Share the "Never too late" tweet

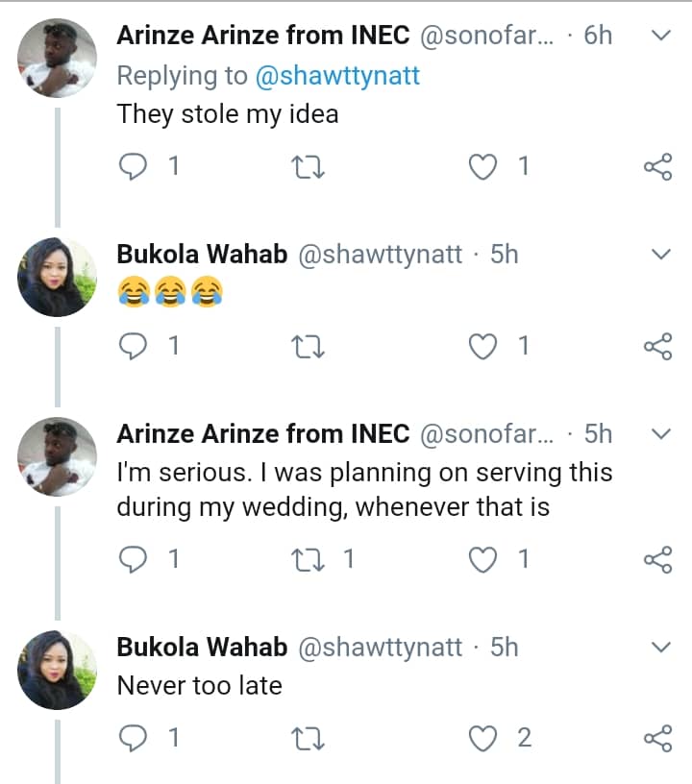tap(657, 739)
